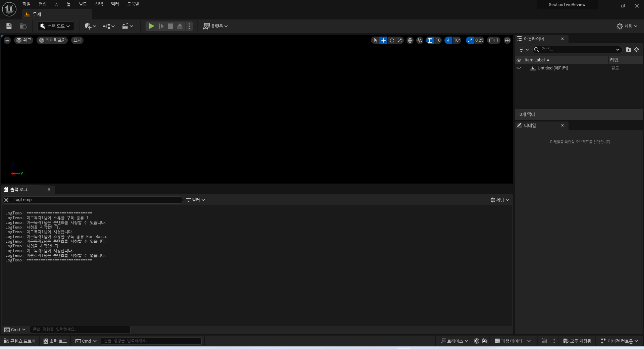Click the 원근 perspective view button
This screenshot has width=644, height=349.
pos(23,40)
